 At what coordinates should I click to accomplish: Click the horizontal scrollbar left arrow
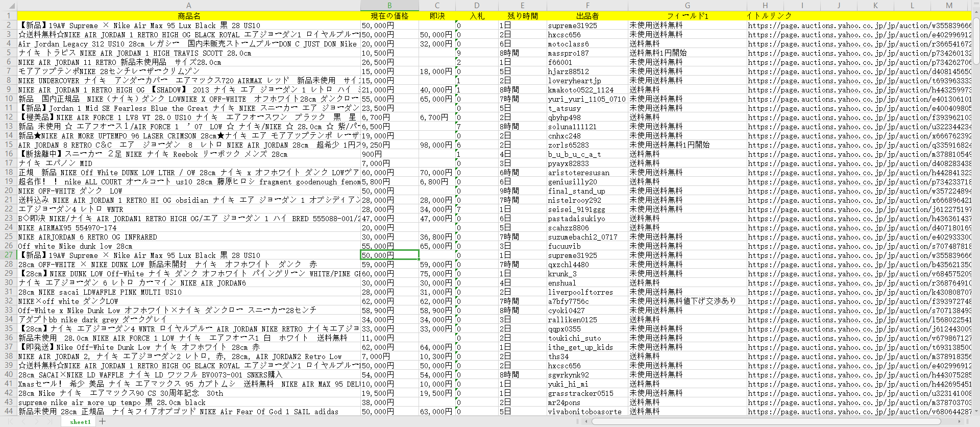586,421
